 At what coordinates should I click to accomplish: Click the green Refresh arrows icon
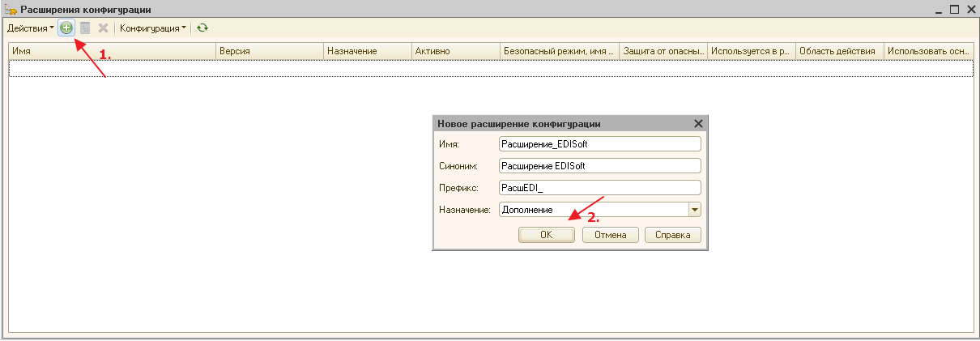click(202, 28)
